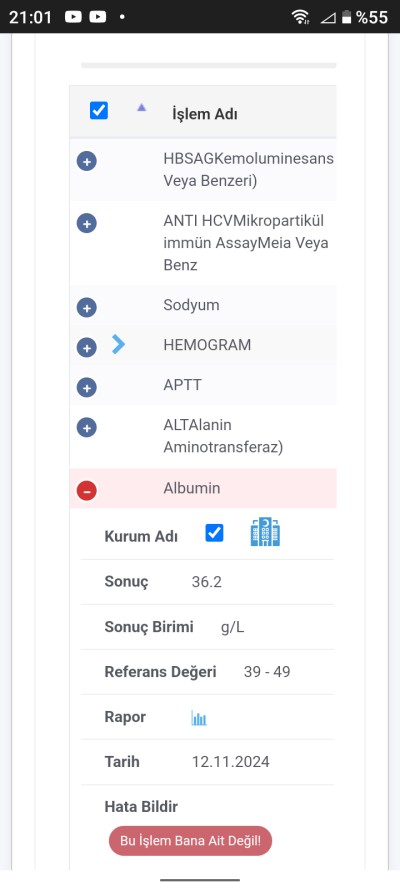Viewport: 400px width, 888px height.
Task: Tap the Bu İşlem Bana Ait Değil! button
Action: click(x=190, y=840)
